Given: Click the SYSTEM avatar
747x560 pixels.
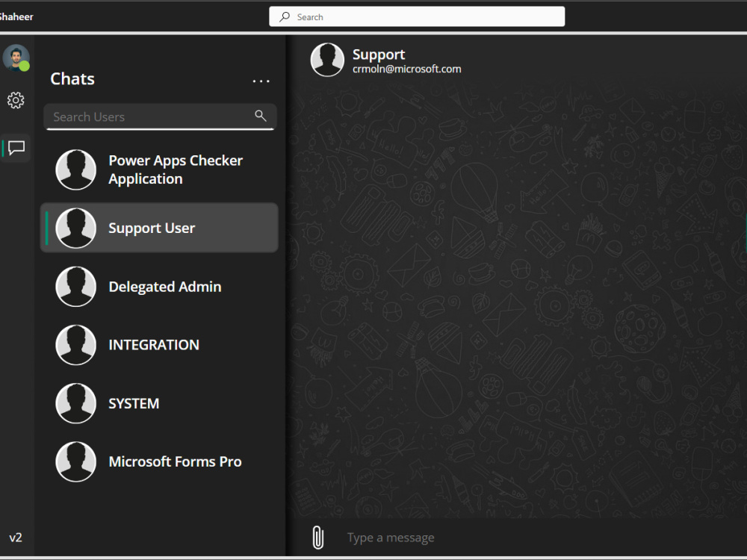Looking at the screenshot, I should 75,403.
